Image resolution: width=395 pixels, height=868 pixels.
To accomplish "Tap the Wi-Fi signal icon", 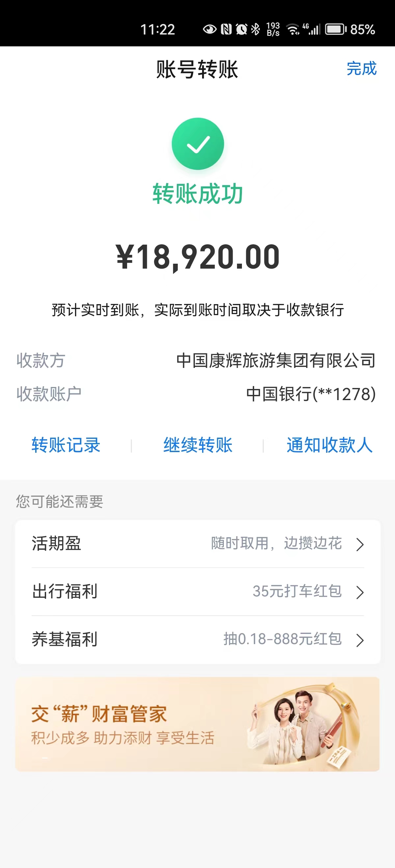I will 293,29.
